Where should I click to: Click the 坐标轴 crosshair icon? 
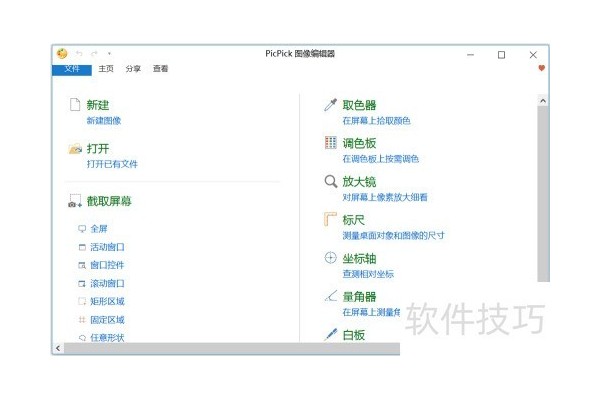click(330, 258)
